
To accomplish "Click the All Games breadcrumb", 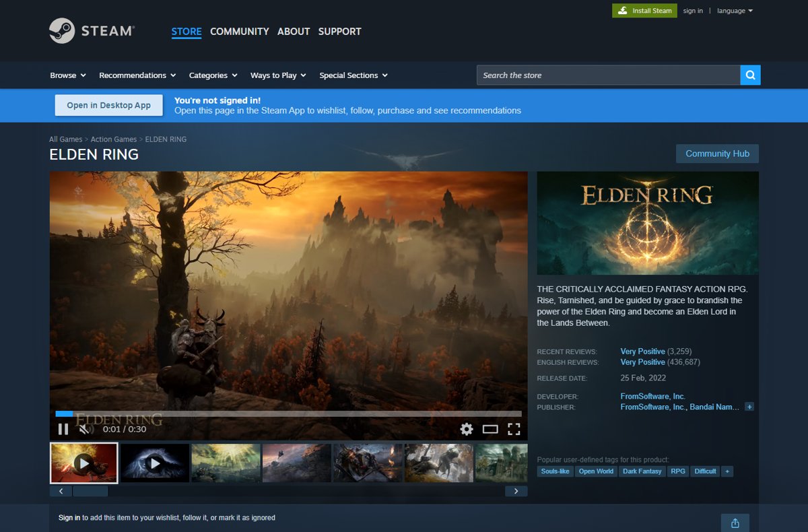I will [65, 139].
